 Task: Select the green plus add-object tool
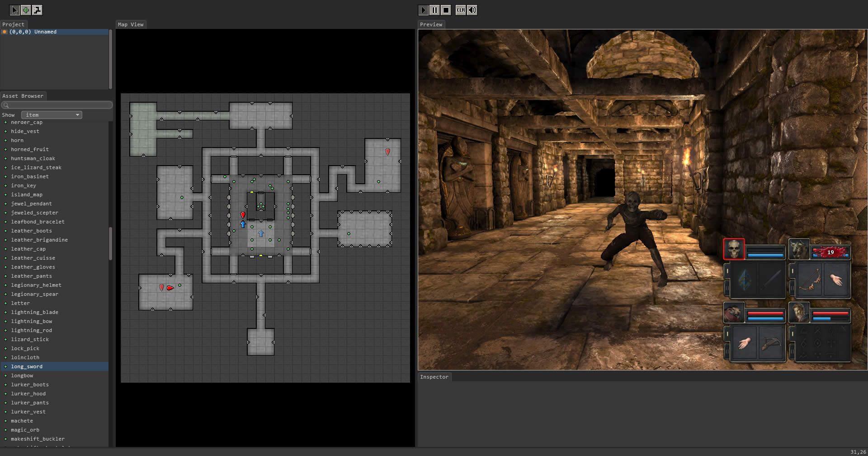coord(26,10)
